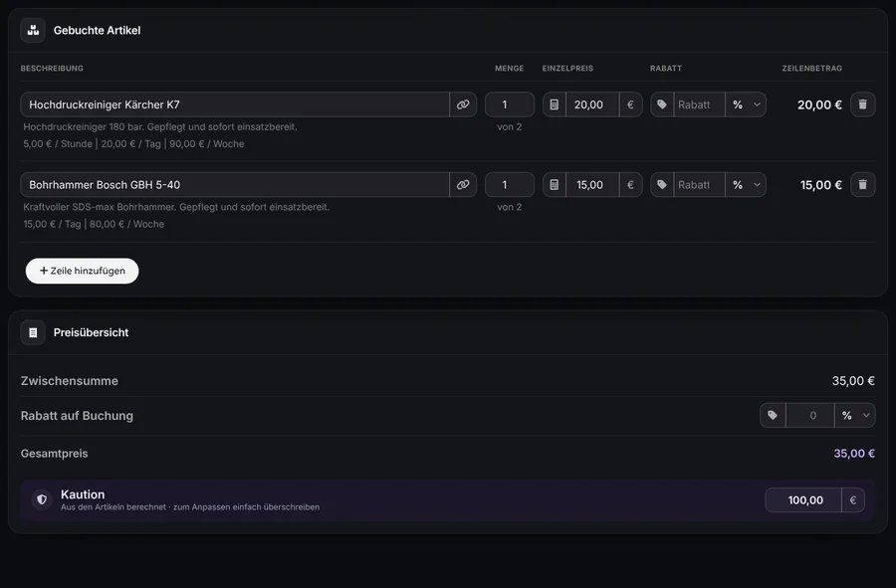
Task: Click the Gebuchte Artikel section icon
Action: pyautogui.click(x=33, y=30)
